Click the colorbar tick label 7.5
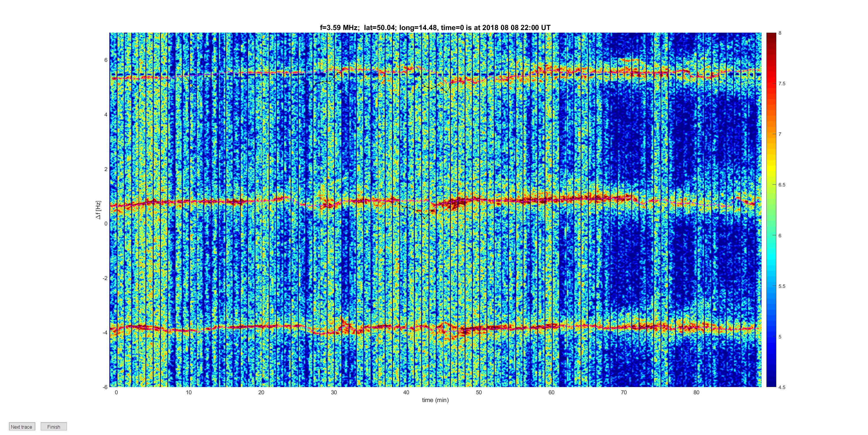The image size is (868, 435). (782, 84)
